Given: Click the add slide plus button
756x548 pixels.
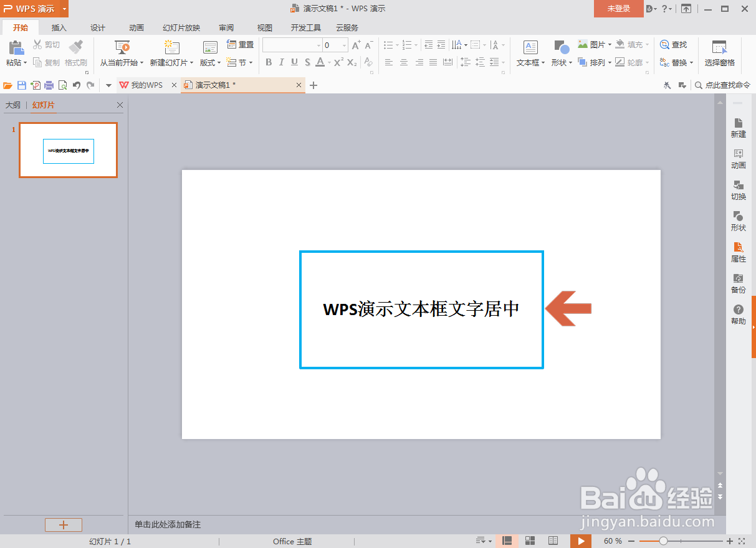Looking at the screenshot, I should tap(64, 525).
